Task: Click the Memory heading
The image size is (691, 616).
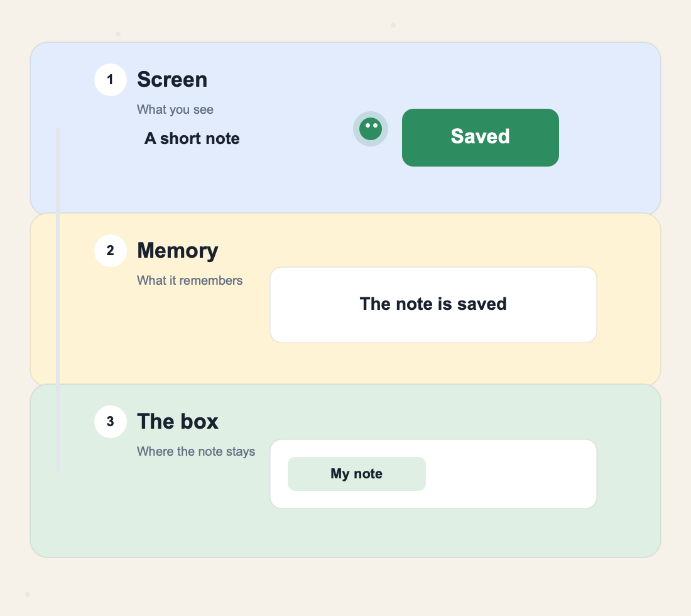Action: pyautogui.click(x=178, y=250)
